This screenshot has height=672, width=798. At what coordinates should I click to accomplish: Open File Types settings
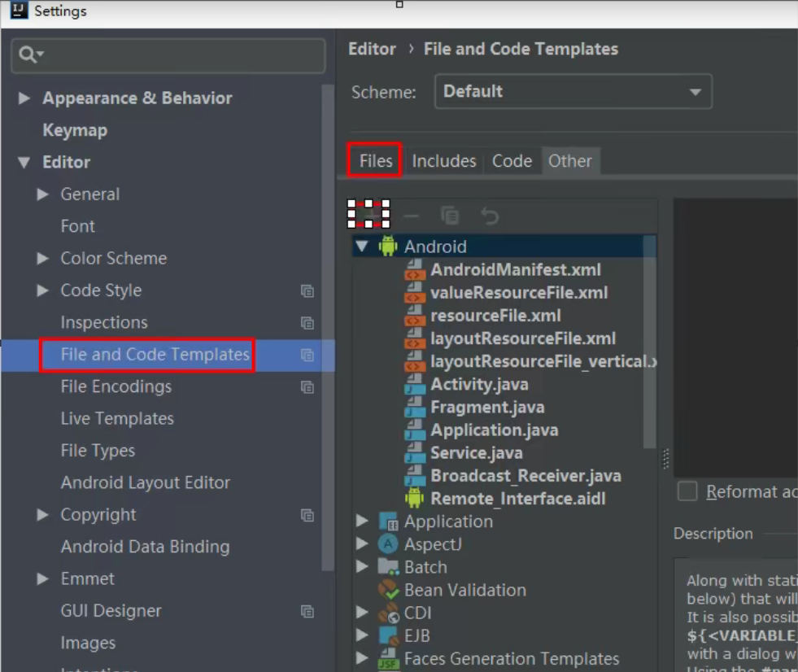tap(98, 451)
